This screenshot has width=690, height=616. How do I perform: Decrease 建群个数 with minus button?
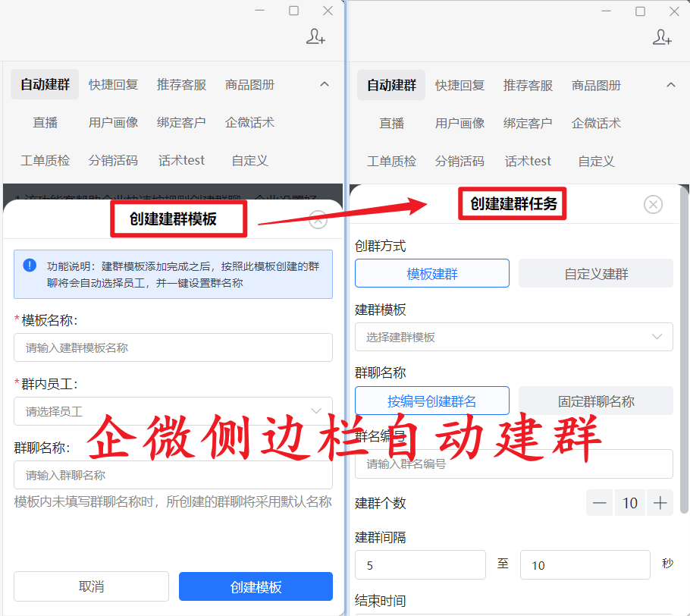[x=600, y=502]
